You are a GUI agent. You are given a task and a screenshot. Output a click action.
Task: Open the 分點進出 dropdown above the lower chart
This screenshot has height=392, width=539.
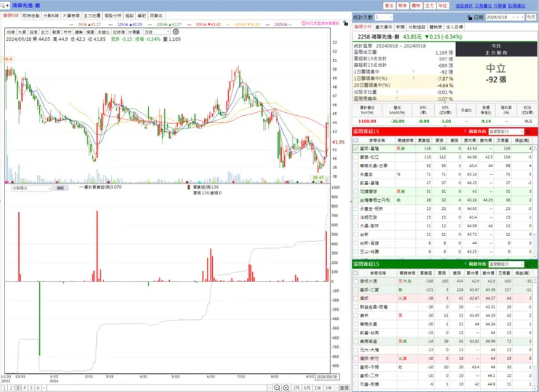tap(31, 188)
